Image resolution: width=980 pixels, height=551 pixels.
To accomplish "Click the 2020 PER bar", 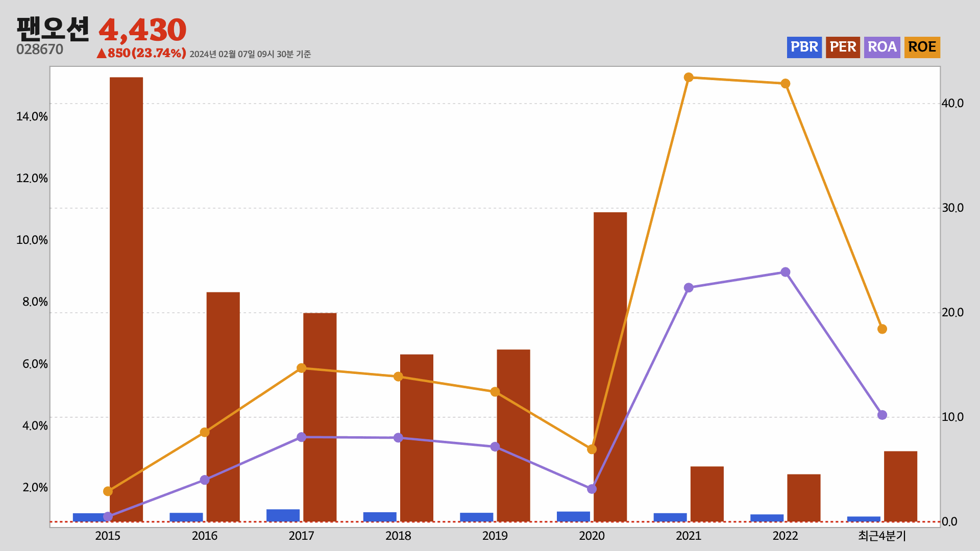I will point(610,367).
